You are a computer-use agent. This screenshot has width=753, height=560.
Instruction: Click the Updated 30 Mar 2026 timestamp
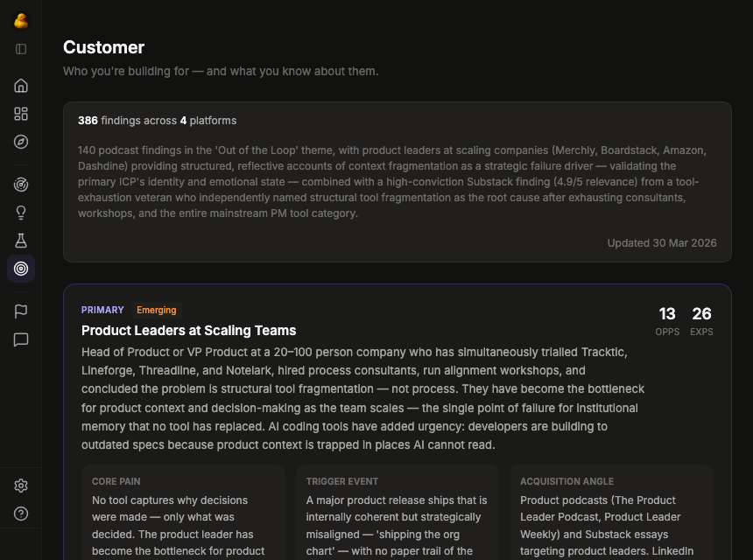pyautogui.click(x=662, y=242)
